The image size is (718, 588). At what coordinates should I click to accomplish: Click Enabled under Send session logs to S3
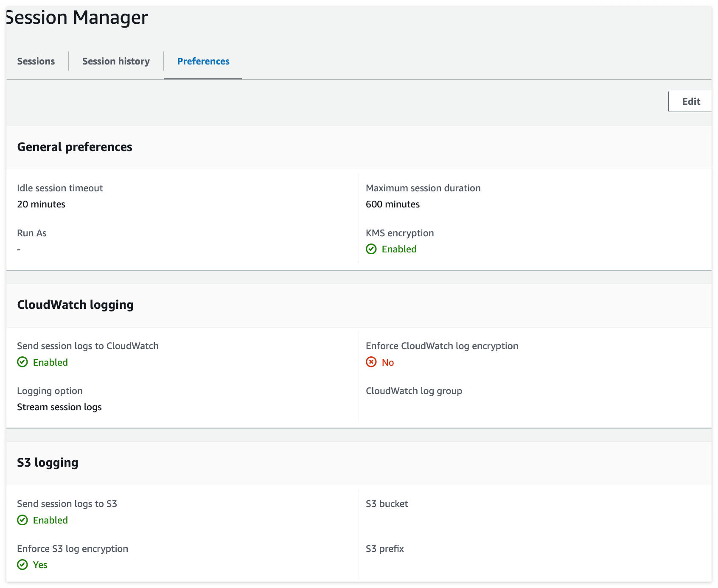tap(50, 520)
